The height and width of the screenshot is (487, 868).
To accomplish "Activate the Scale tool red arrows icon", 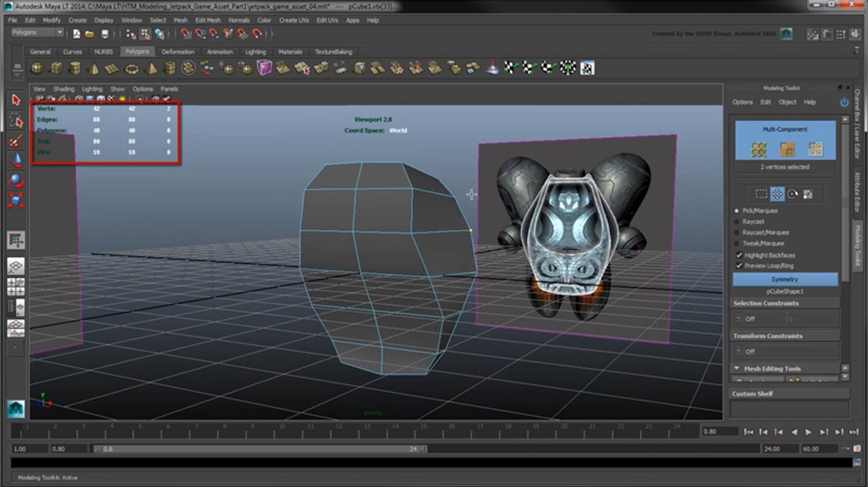I will [16, 200].
